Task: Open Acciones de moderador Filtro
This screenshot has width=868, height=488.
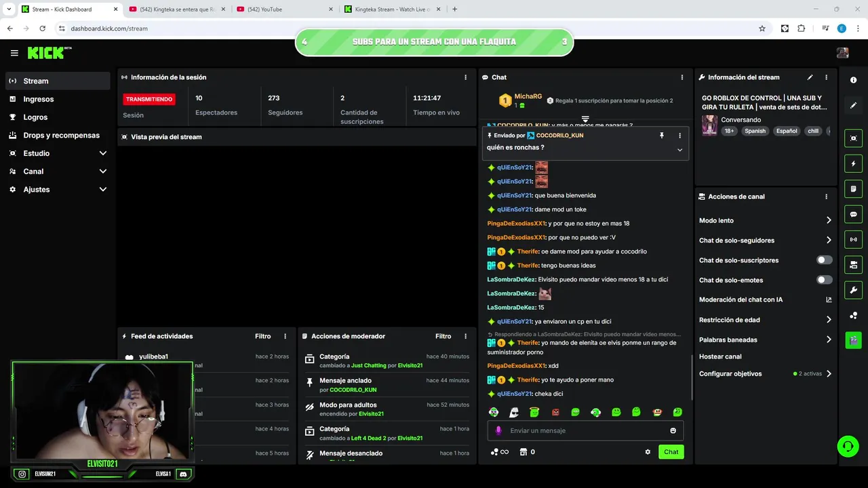Action: tap(443, 336)
